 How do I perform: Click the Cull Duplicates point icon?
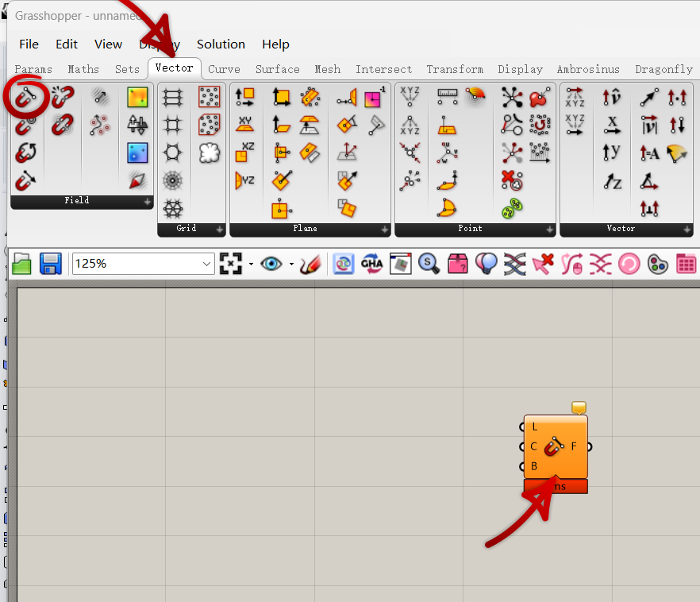(512, 180)
